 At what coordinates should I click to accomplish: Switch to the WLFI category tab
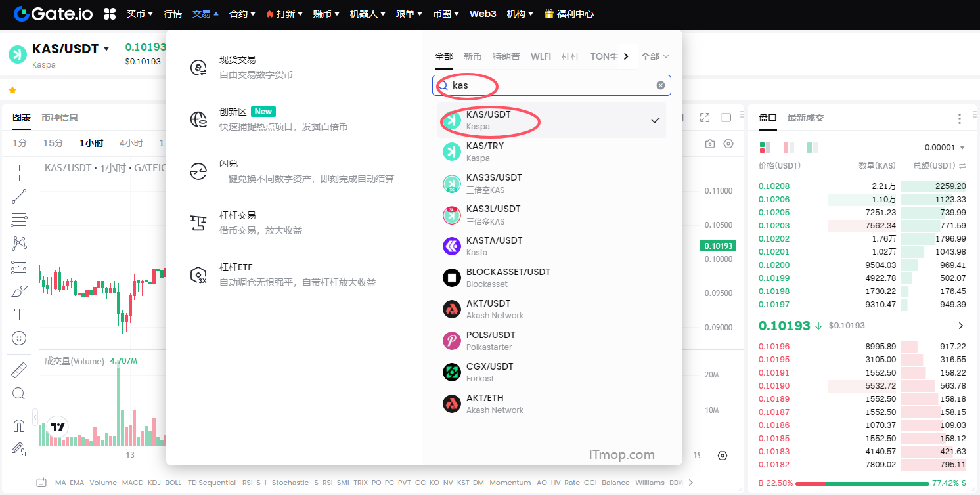(541, 56)
